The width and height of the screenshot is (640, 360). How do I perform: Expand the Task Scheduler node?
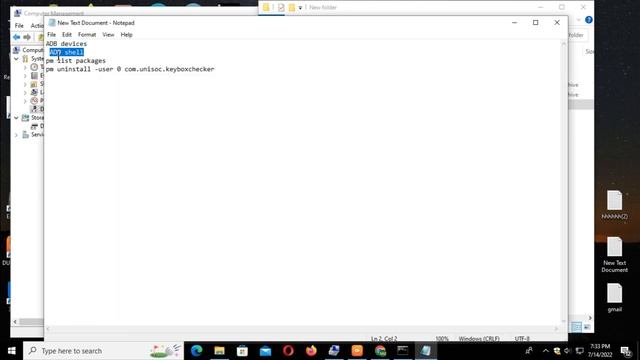(x=25, y=67)
